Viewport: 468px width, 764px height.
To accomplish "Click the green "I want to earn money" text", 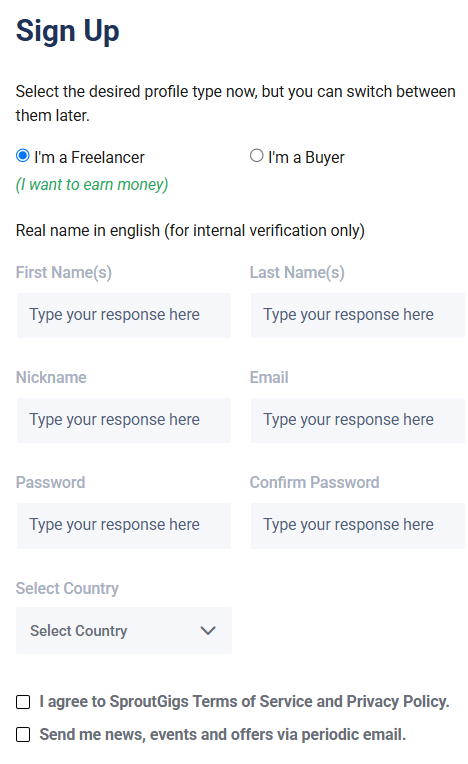I will click(x=92, y=185).
